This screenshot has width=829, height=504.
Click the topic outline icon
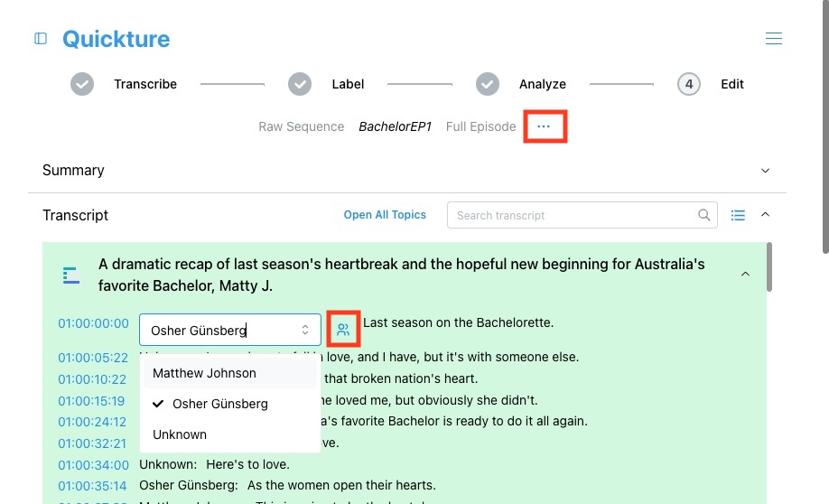tap(70, 275)
